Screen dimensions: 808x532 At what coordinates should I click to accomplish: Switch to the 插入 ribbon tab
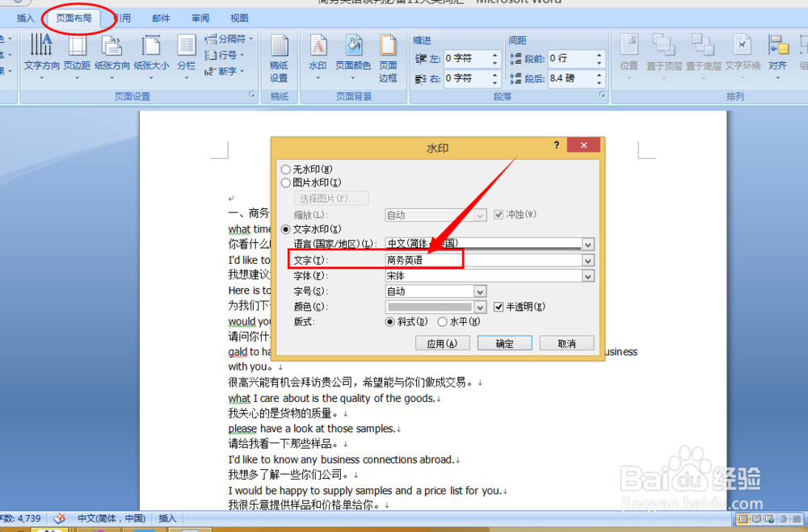tap(25, 18)
